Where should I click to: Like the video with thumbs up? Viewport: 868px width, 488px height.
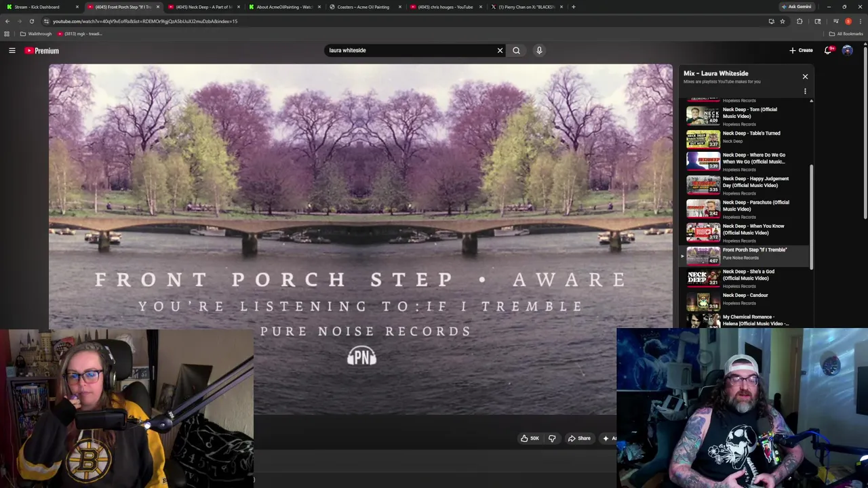click(x=530, y=439)
